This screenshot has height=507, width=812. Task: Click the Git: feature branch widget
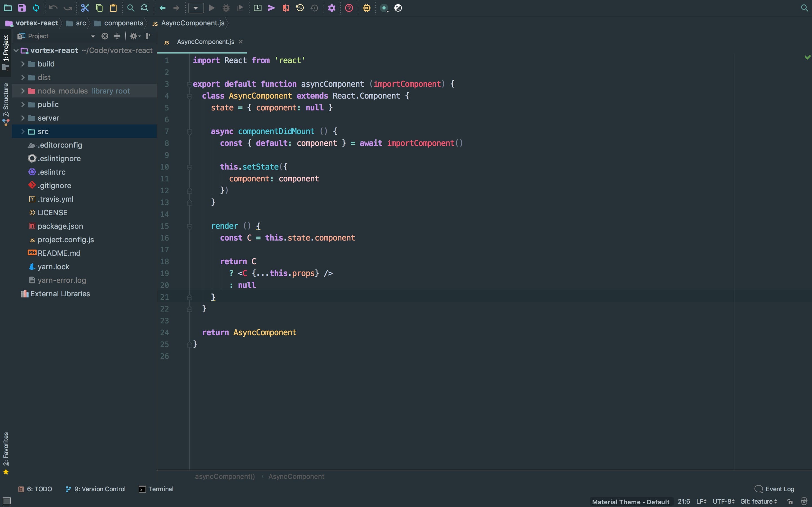pyautogui.click(x=758, y=502)
